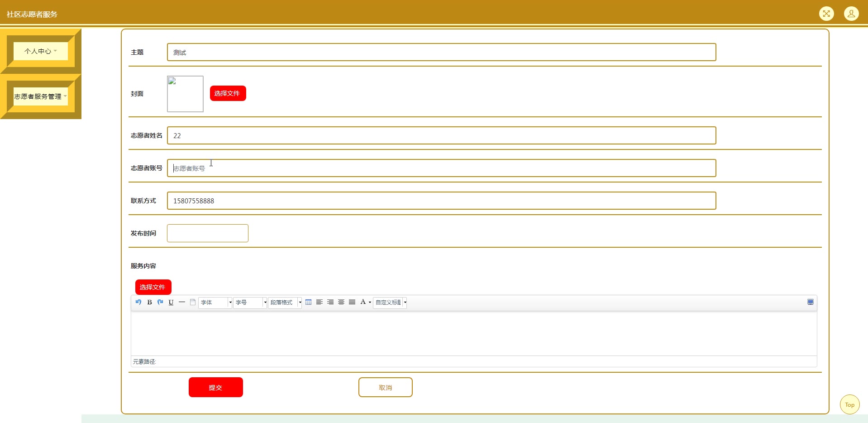The height and width of the screenshot is (423, 868).
Task: Click the blank page icon in the editor toolbar
Action: [x=193, y=302]
